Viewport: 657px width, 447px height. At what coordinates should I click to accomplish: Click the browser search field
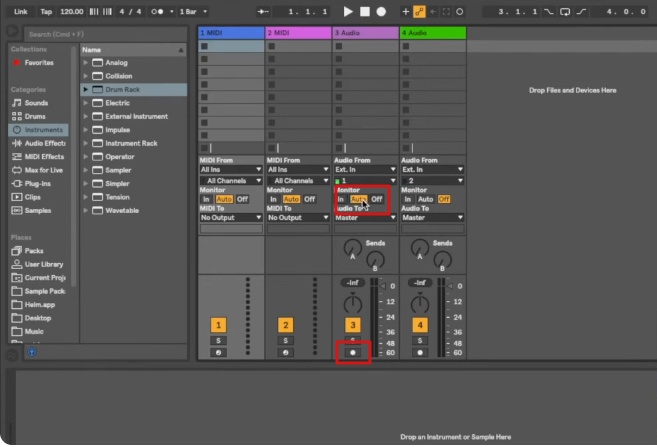(106, 34)
